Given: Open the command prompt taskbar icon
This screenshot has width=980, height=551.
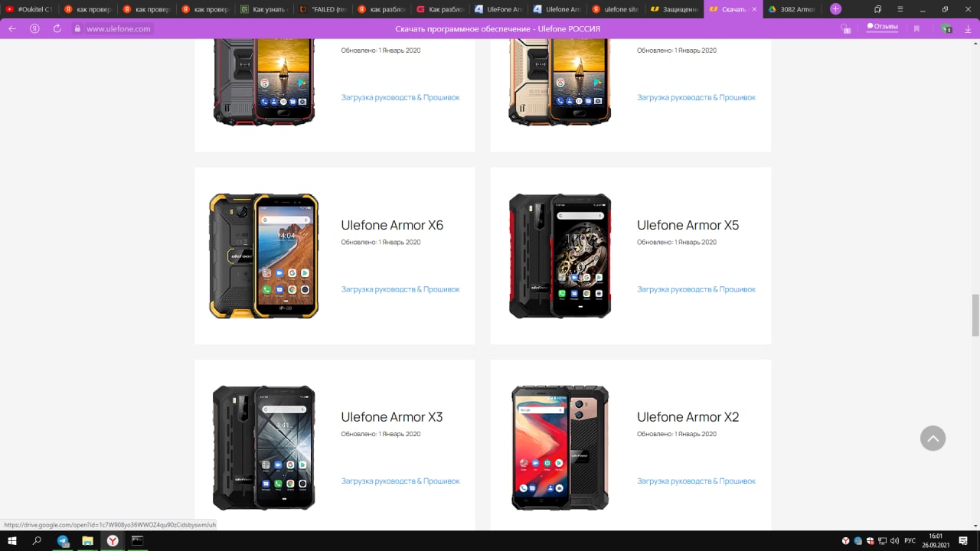Looking at the screenshot, I should (137, 541).
